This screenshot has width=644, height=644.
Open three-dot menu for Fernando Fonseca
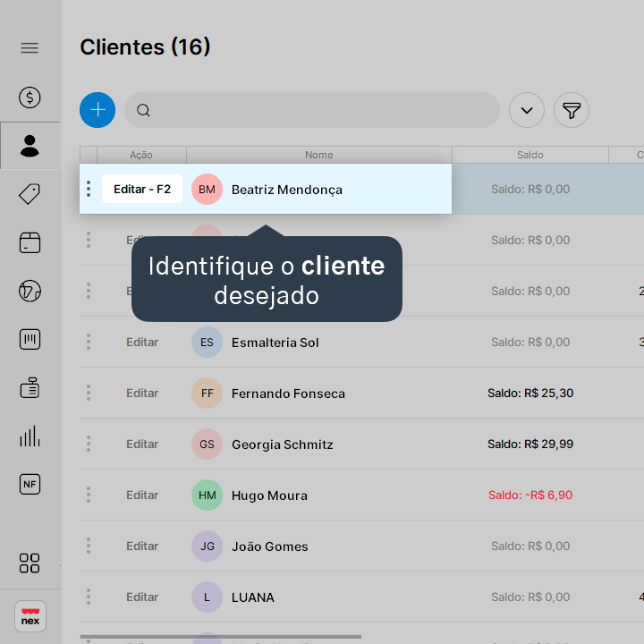coord(89,393)
